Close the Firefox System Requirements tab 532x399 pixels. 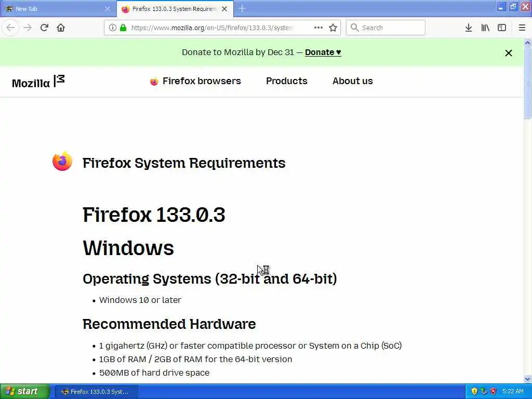[224, 9]
